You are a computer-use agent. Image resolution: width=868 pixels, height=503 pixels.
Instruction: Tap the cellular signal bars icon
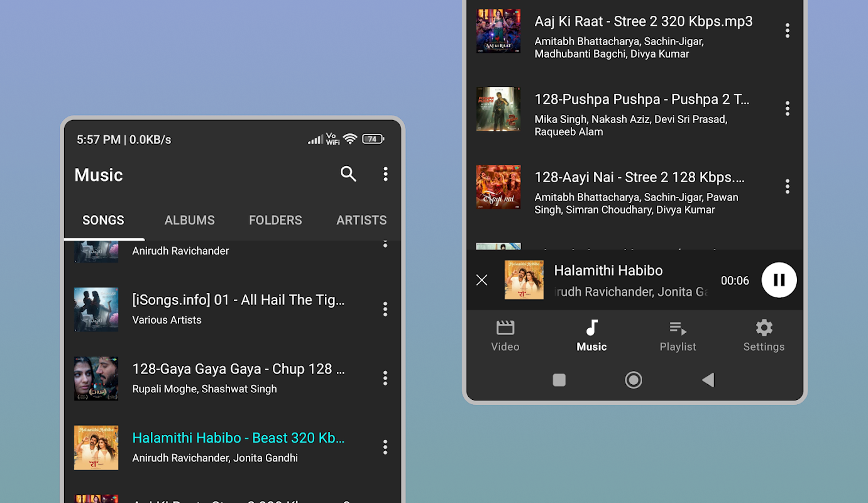click(315, 139)
